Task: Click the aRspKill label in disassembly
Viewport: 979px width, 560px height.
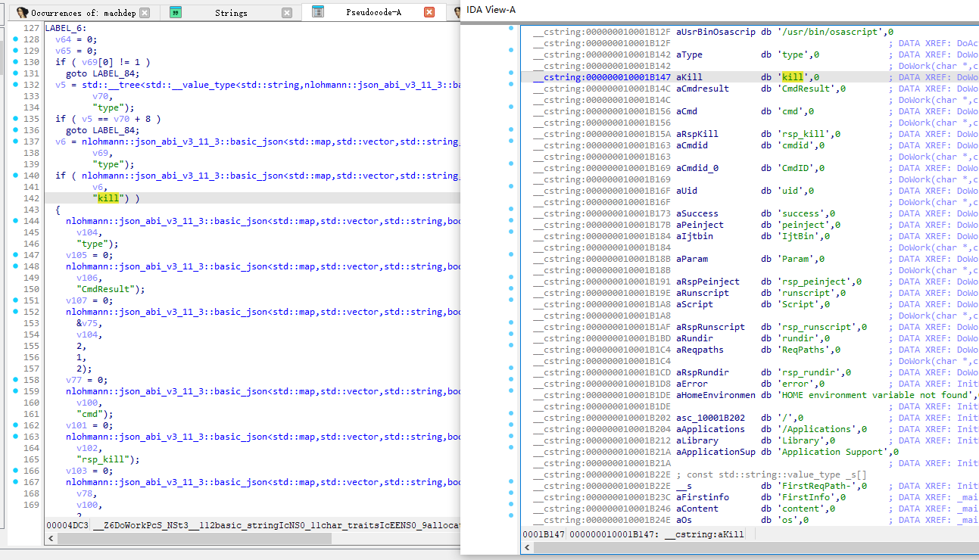Action: point(697,134)
